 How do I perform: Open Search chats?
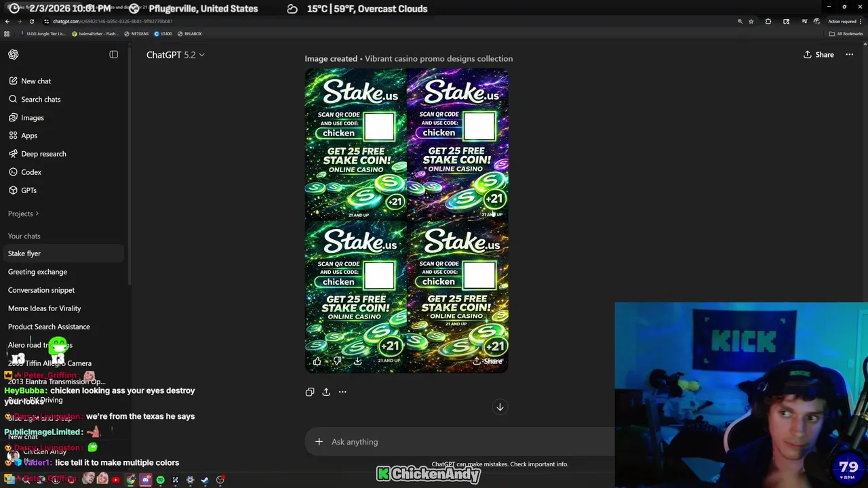point(35,99)
